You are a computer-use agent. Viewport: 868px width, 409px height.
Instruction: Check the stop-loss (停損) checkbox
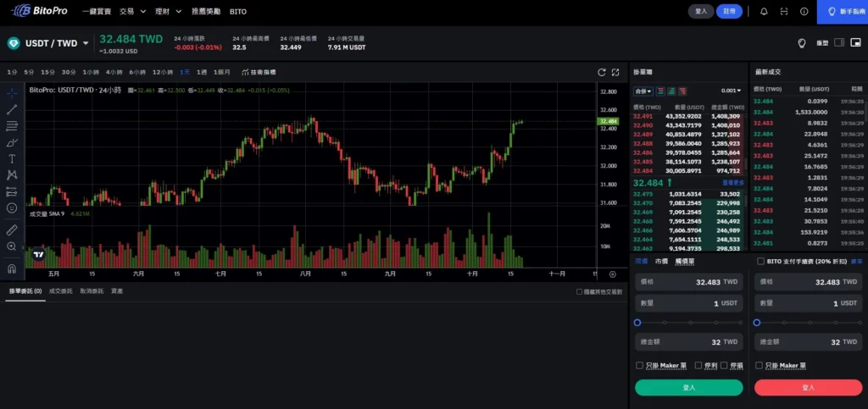724,365
